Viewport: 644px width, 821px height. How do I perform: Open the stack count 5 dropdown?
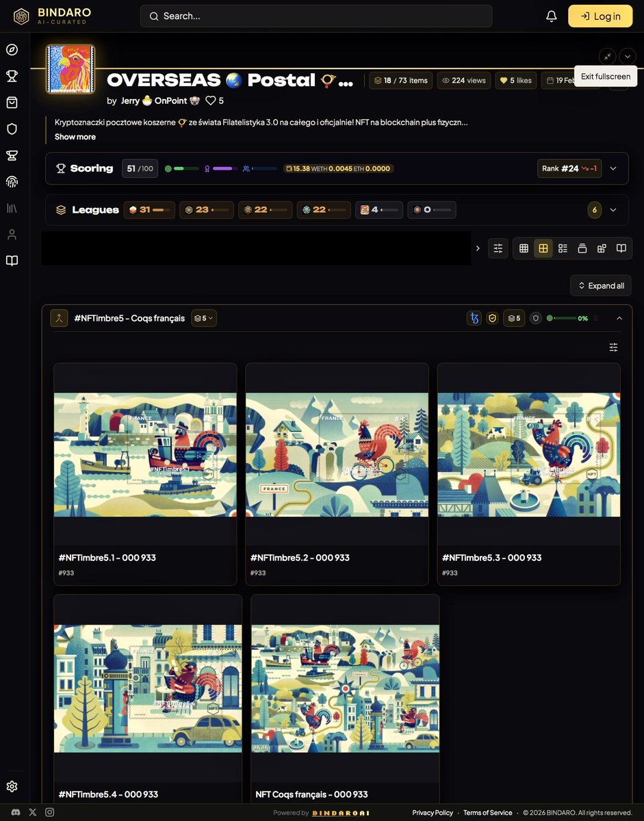204,318
